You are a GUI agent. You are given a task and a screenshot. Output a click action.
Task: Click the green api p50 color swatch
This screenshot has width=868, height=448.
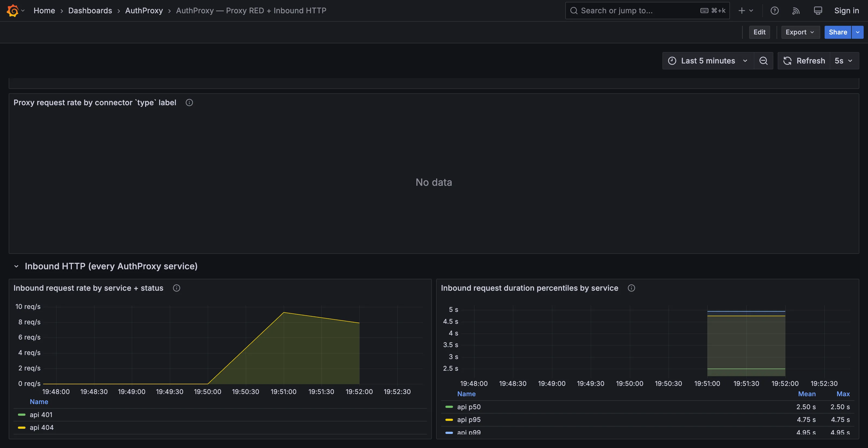(449, 407)
